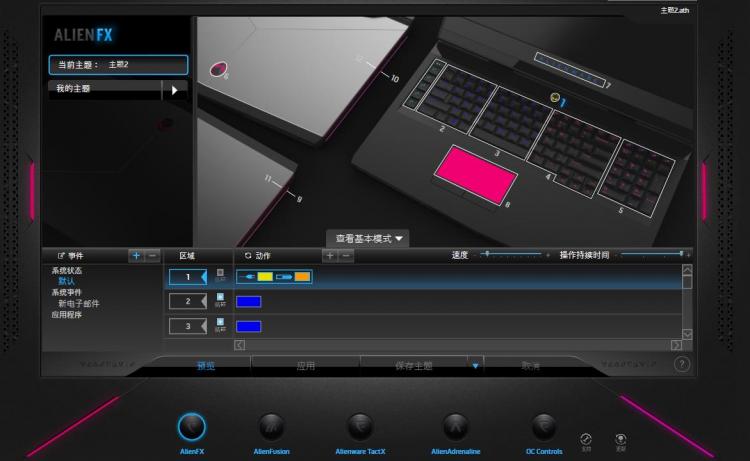This screenshot has height=461, width=750.
Task: Click the morph arrow in zone 1 action
Action: click(247, 276)
